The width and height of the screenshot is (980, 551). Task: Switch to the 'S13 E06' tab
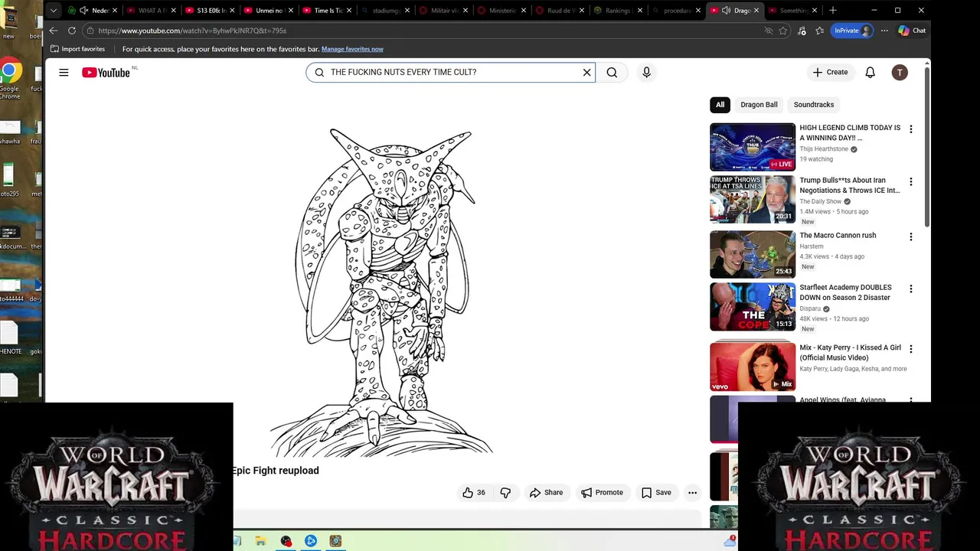pyautogui.click(x=209, y=11)
